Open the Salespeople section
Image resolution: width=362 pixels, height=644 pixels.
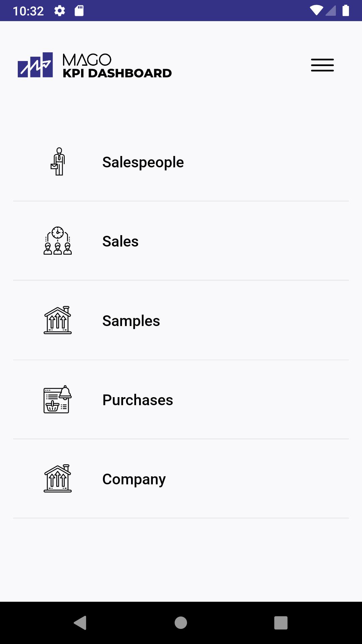(x=181, y=162)
